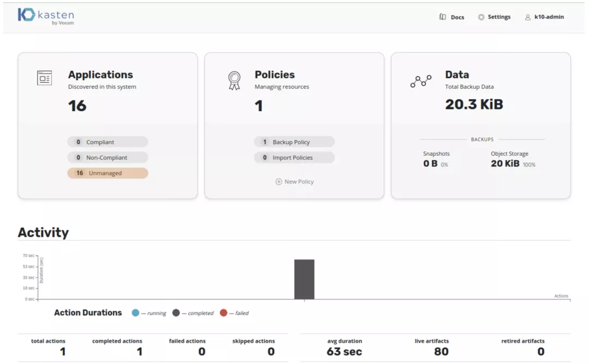This screenshot has height=364, width=589.
Task: Click the Docs book icon in the header
Action: [442, 16]
